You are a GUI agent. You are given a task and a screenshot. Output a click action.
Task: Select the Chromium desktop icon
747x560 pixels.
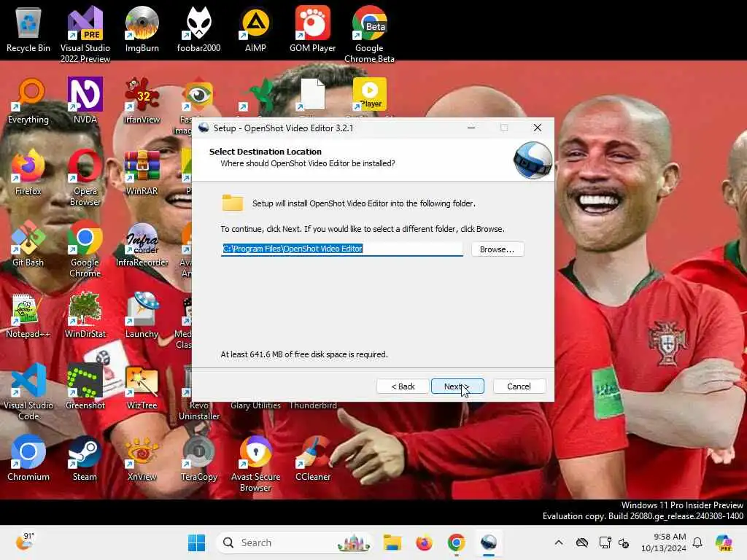click(x=28, y=458)
